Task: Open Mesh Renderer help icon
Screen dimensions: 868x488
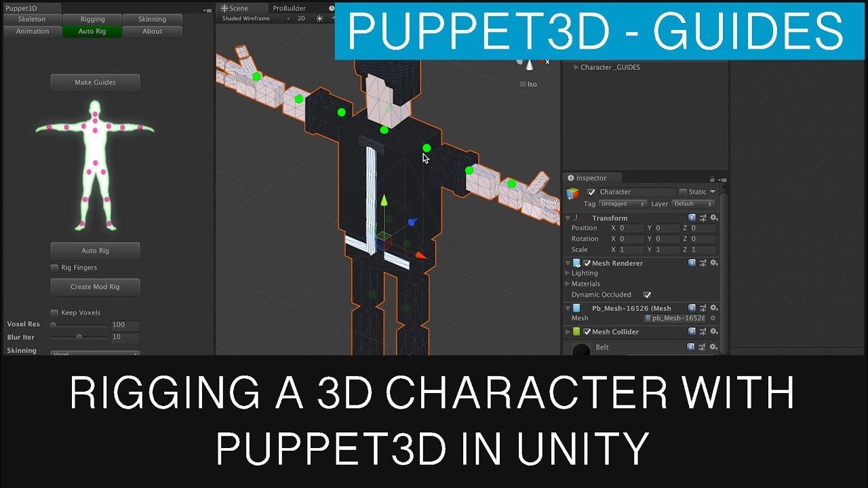Action: pos(692,262)
